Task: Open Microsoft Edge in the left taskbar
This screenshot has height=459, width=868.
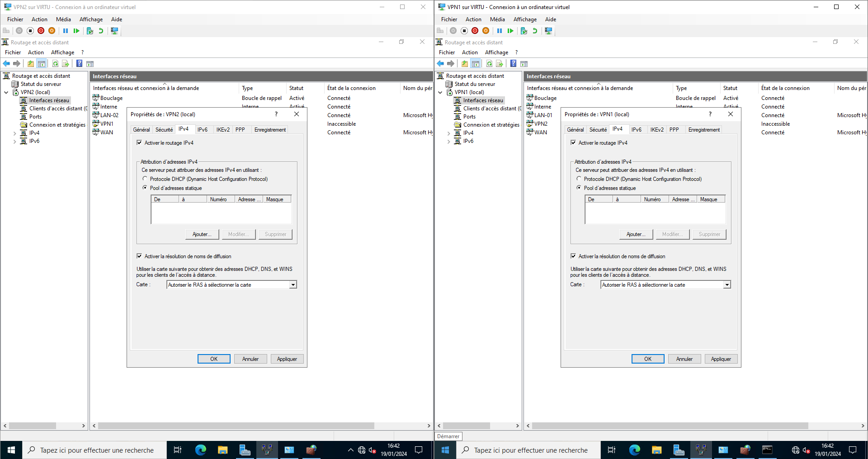Action: click(200, 450)
